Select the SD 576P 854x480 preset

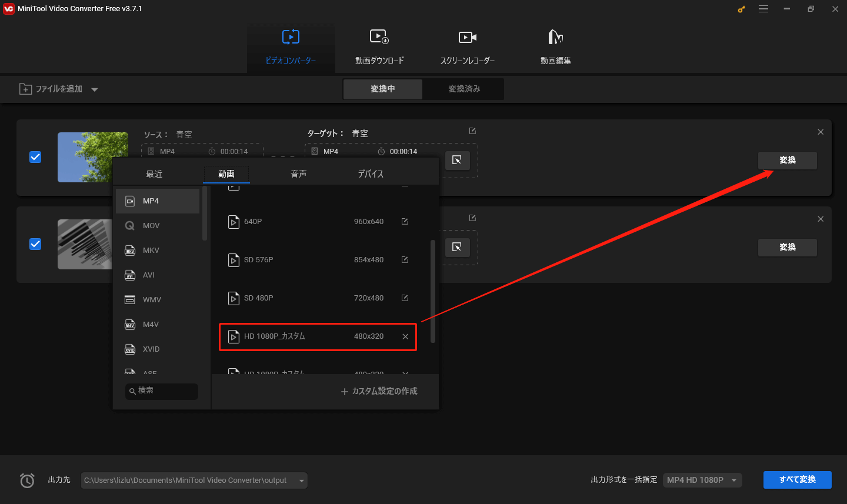pyautogui.click(x=318, y=260)
